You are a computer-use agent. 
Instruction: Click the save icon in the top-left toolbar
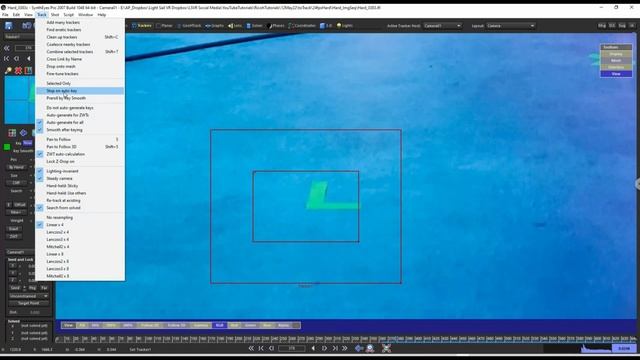(x=9, y=26)
